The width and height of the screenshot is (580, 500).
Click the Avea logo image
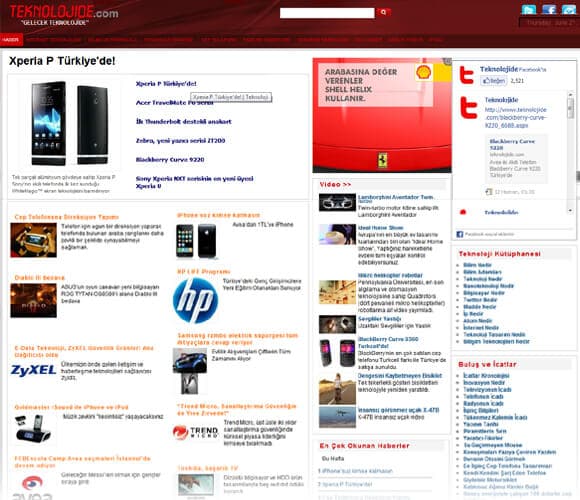(33, 487)
